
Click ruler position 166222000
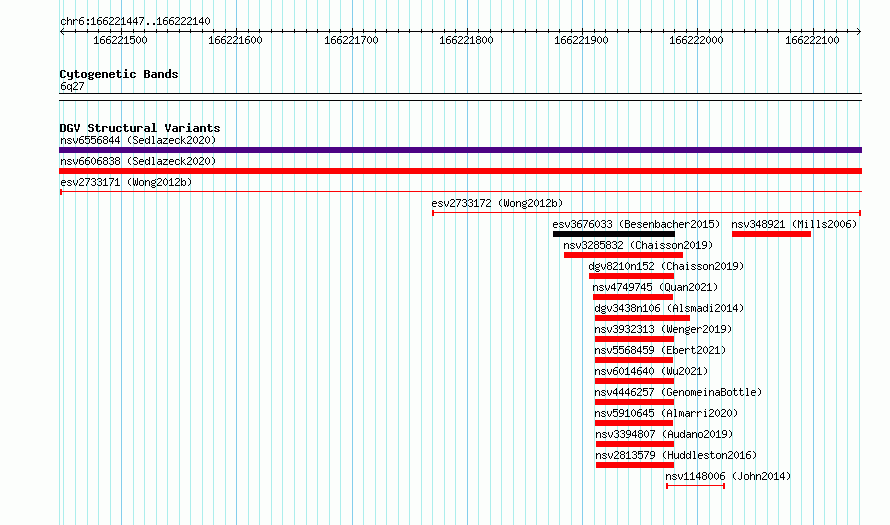696,40
